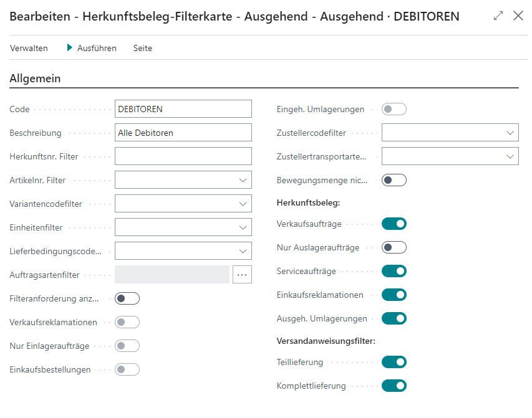532x418 pixels.
Task: Enable the Nur Auslageraufträge switch
Action: [x=394, y=247]
